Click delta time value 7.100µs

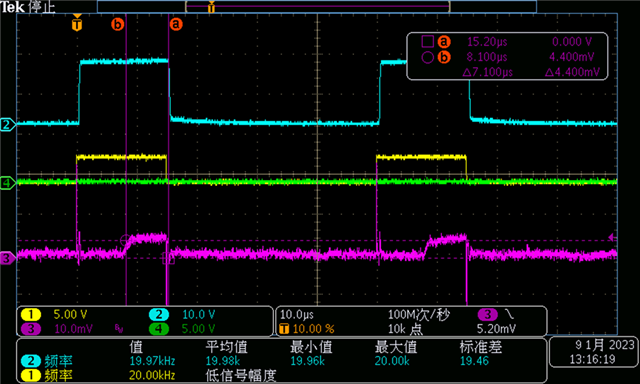click(488, 73)
